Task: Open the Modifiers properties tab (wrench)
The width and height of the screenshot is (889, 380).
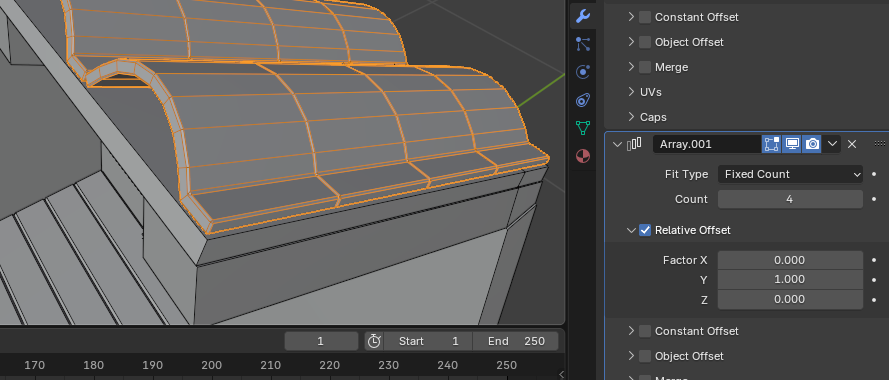Action: pos(583,16)
